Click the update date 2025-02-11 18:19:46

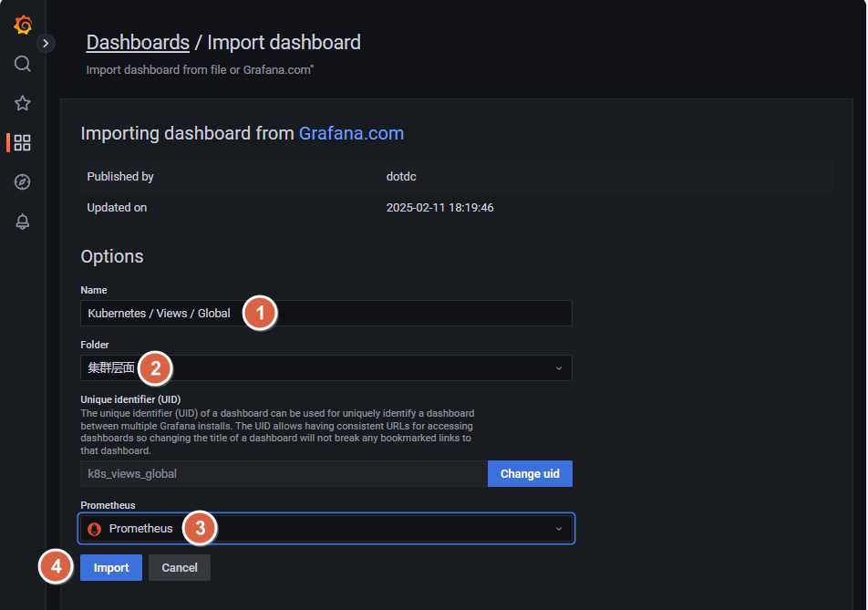point(439,208)
